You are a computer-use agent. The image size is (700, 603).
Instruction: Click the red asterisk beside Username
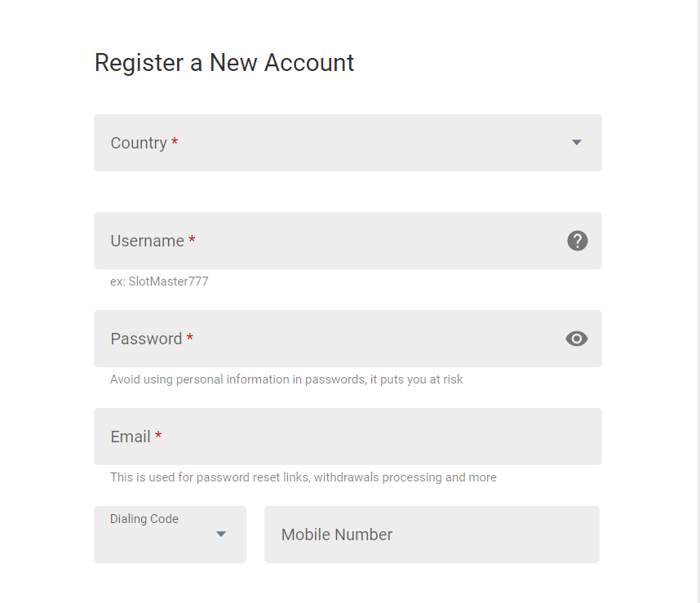tap(192, 239)
